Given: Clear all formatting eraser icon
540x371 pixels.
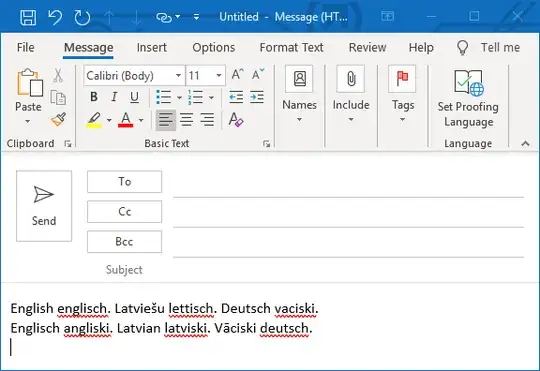Looking at the screenshot, I should 236,120.
